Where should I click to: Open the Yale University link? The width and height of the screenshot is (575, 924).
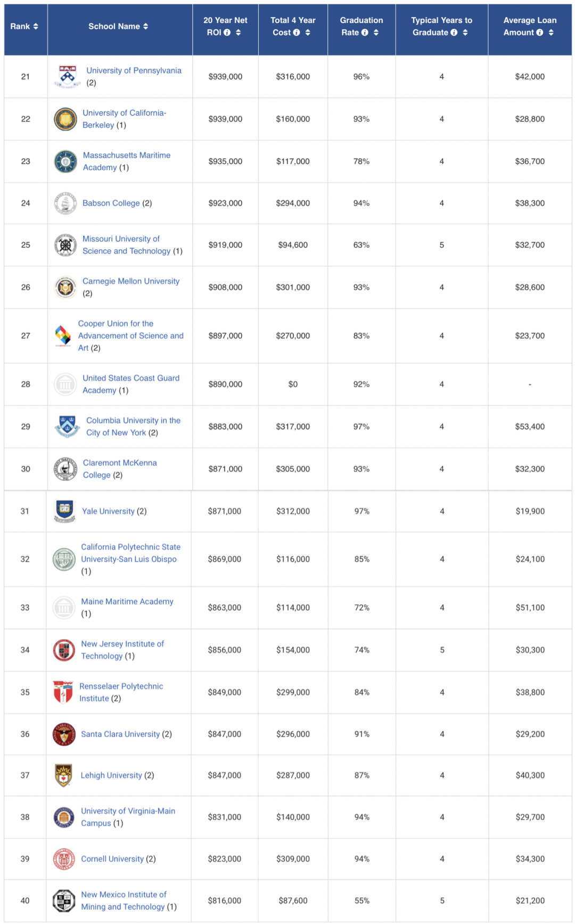pyautogui.click(x=108, y=511)
